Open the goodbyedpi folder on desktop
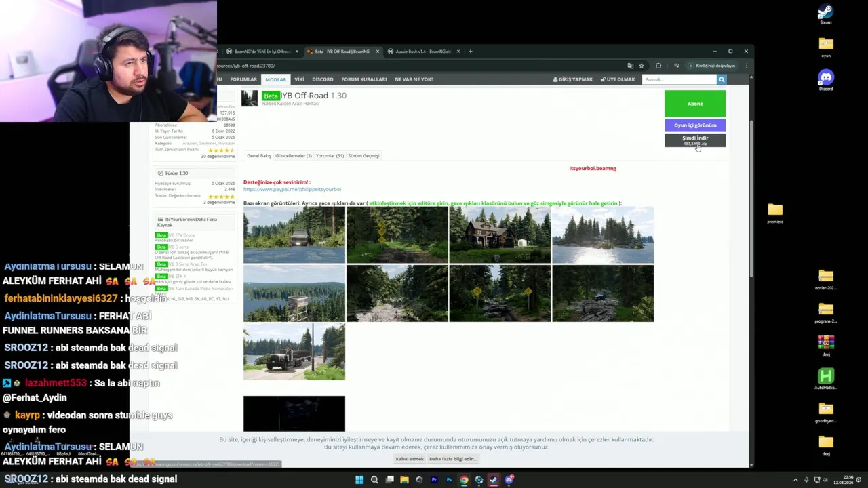Image resolution: width=868 pixels, height=488 pixels. pyautogui.click(x=825, y=412)
